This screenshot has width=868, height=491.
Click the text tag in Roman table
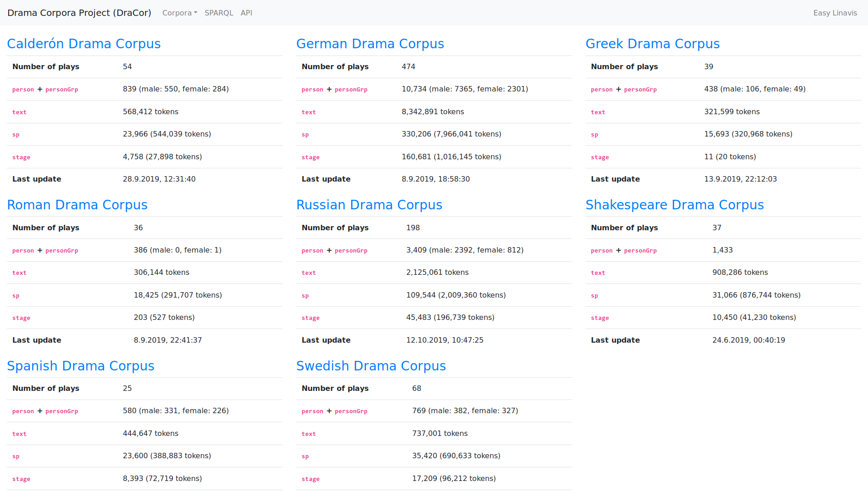[19, 273]
